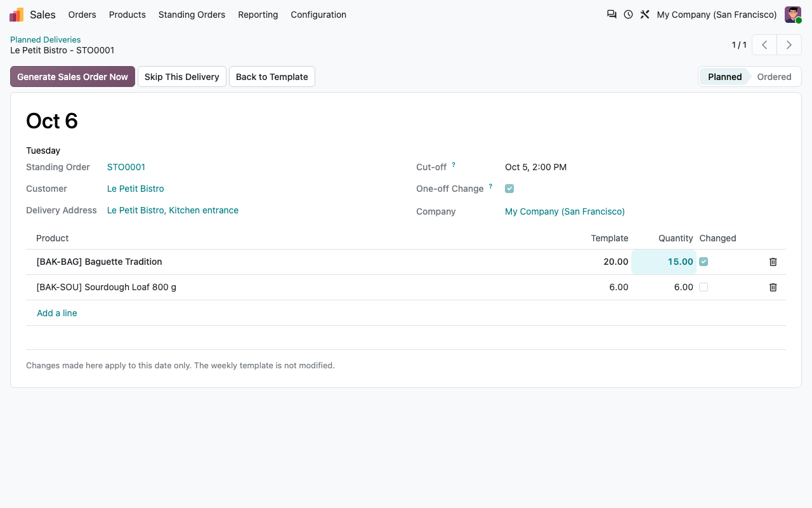Delete the Sourdough Loaf line
The width and height of the screenshot is (812, 508).
pyautogui.click(x=773, y=287)
